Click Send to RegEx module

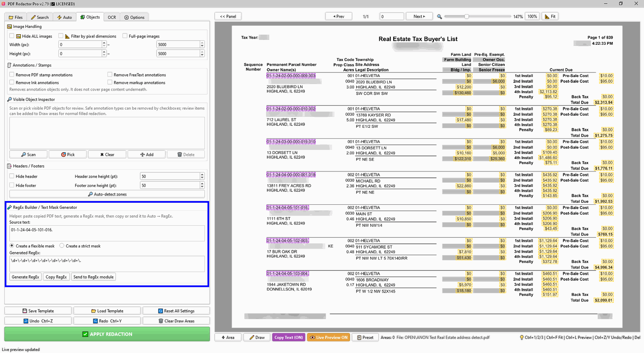93,277
